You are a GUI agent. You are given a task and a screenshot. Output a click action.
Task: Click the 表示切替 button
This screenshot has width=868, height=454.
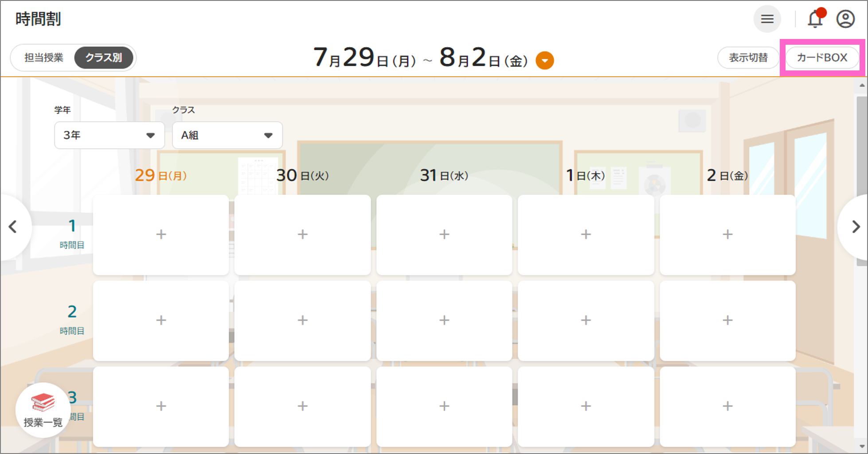tap(748, 58)
